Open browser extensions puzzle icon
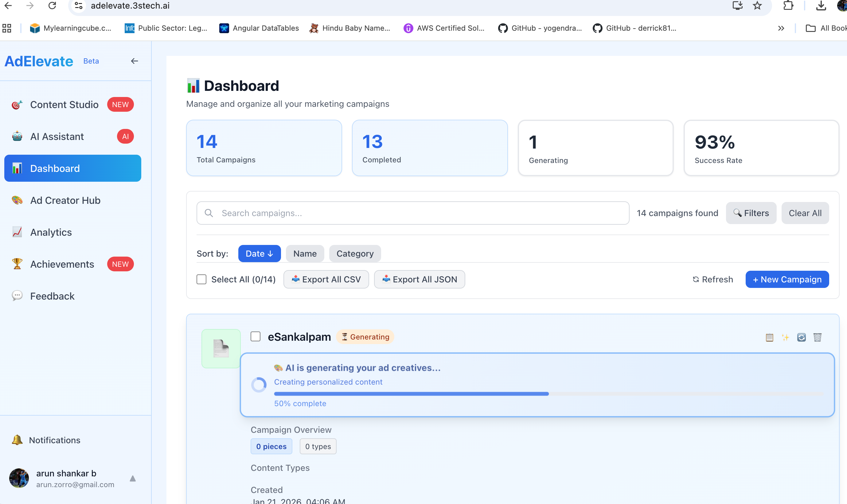 [x=788, y=6]
